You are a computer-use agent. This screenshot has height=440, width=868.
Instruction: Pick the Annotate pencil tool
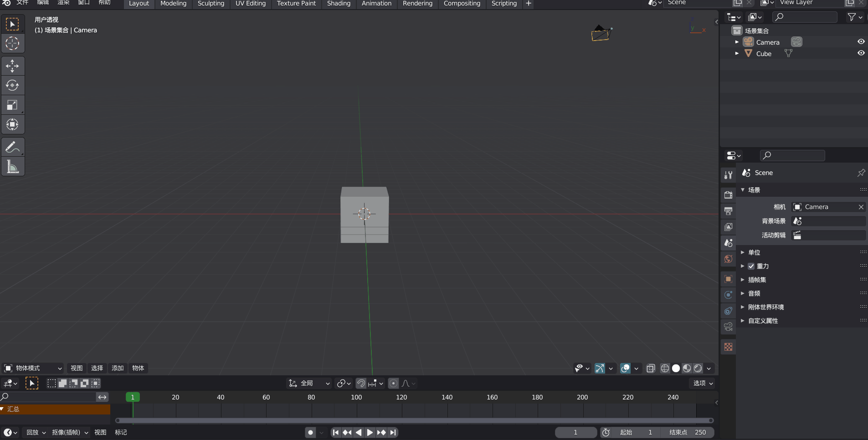pos(12,147)
